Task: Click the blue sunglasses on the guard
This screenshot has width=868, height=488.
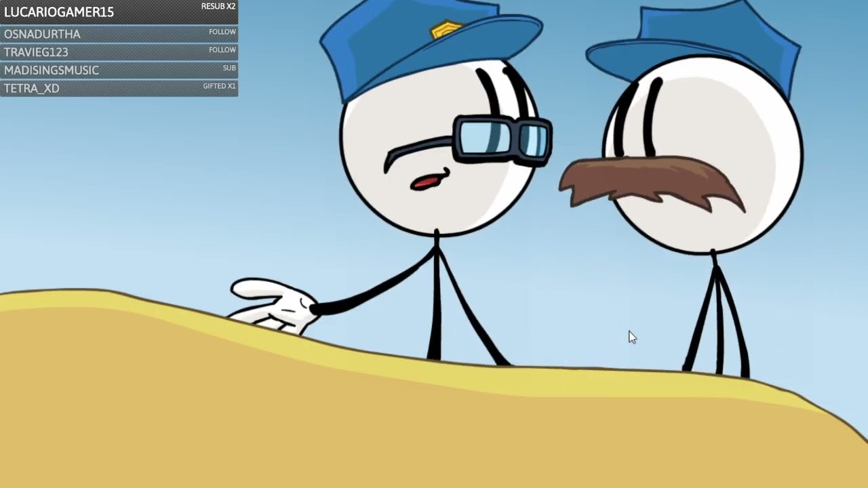Action: coord(502,140)
